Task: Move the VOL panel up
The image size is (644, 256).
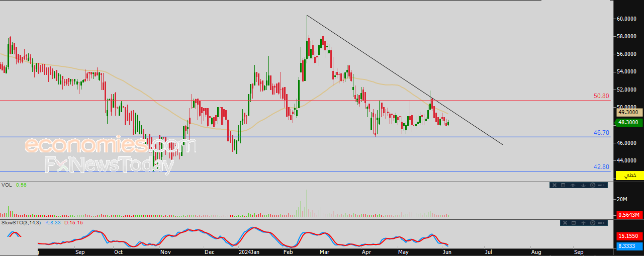Action: [573, 185]
